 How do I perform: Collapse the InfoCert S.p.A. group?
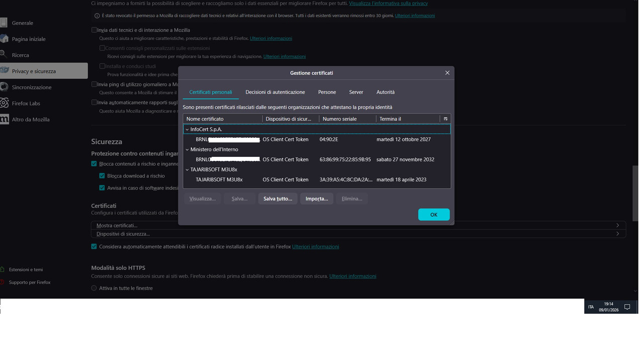tap(187, 129)
